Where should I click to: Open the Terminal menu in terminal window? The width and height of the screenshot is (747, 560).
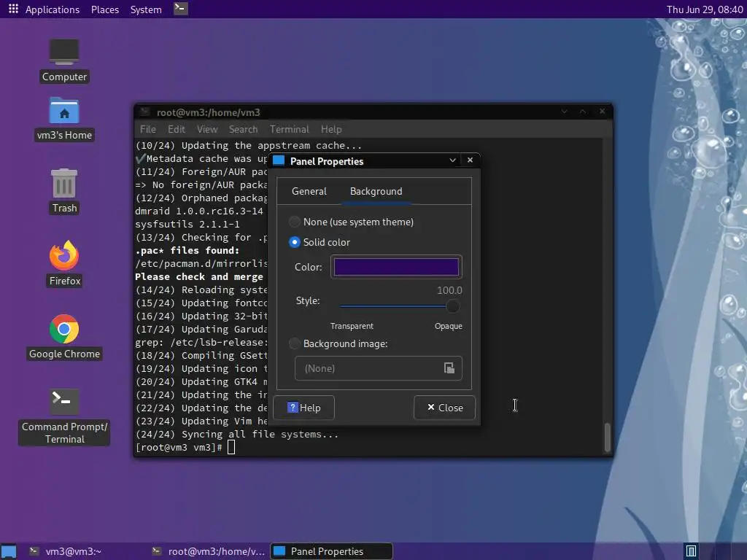289,129
